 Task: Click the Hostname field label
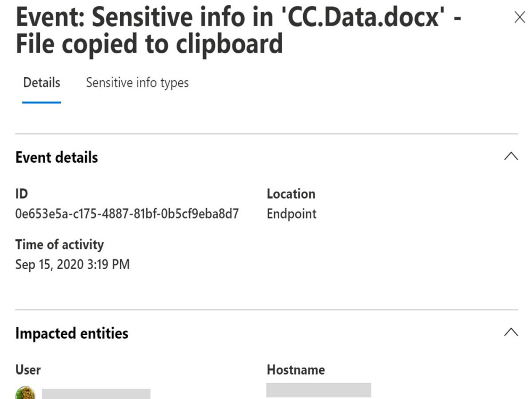(296, 370)
